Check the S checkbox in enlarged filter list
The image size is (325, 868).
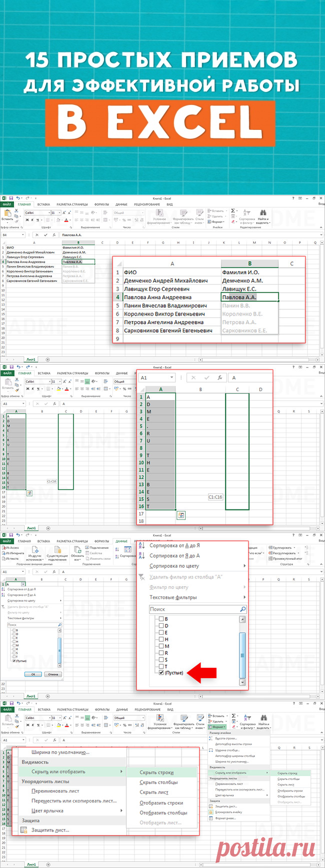[161, 660]
